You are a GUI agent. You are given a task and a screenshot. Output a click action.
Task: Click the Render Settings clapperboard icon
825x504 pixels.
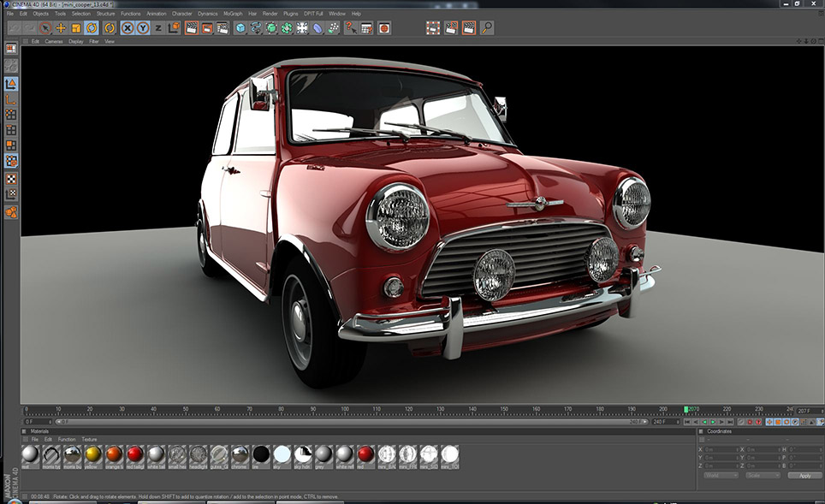pyautogui.click(x=222, y=27)
